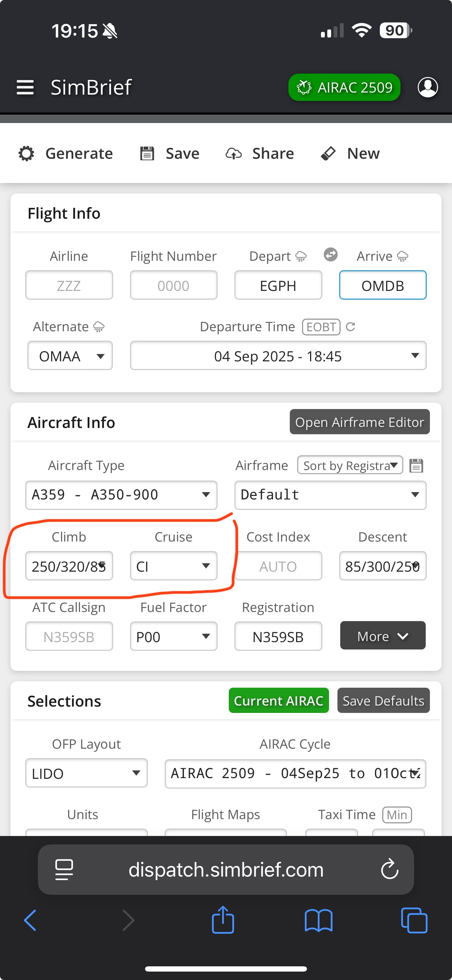The height and width of the screenshot is (980, 452).
Task: Swap departure and arrival airports icon
Action: tap(331, 254)
